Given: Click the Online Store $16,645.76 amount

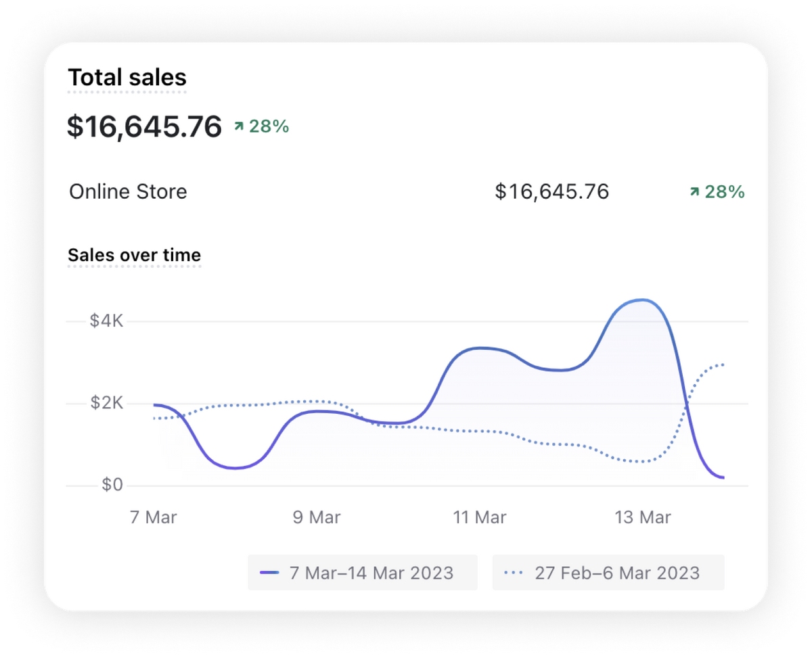Looking at the screenshot, I should tap(551, 191).
